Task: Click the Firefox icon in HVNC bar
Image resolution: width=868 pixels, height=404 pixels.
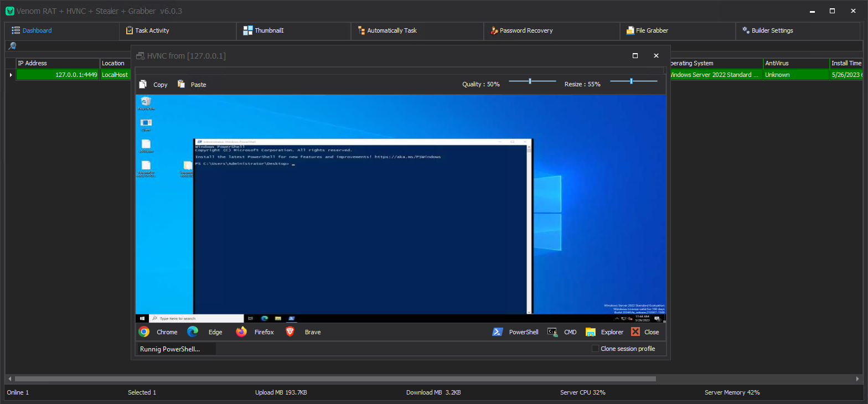Action: (241, 332)
